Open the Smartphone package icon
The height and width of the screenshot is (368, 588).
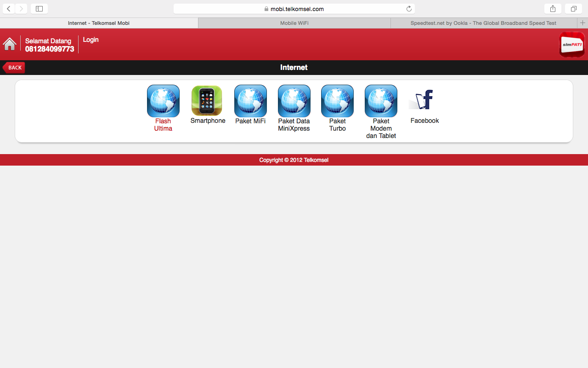[207, 100]
